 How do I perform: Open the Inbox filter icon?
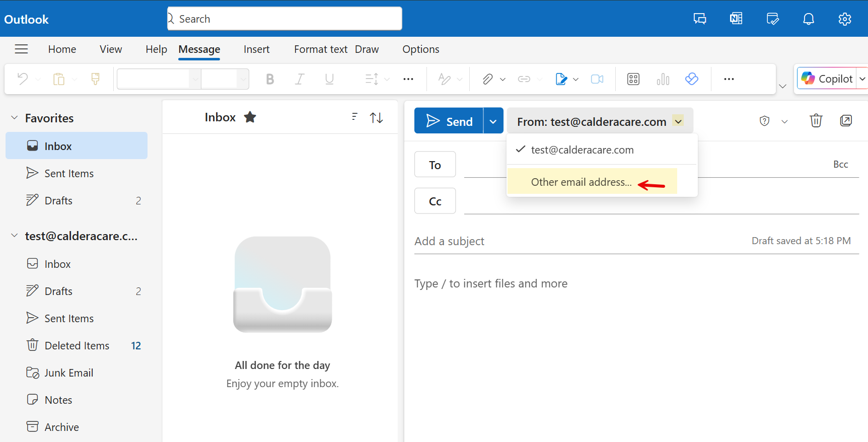coord(354,117)
